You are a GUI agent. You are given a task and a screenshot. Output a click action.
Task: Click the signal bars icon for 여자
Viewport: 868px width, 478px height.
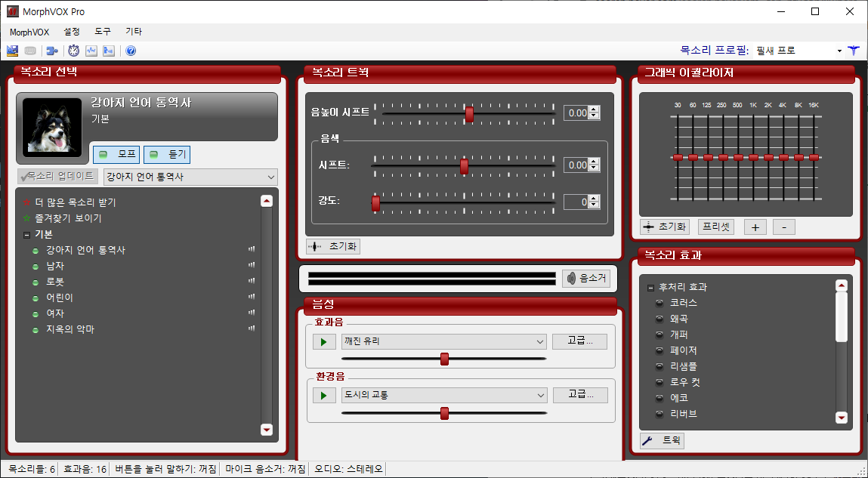(252, 313)
